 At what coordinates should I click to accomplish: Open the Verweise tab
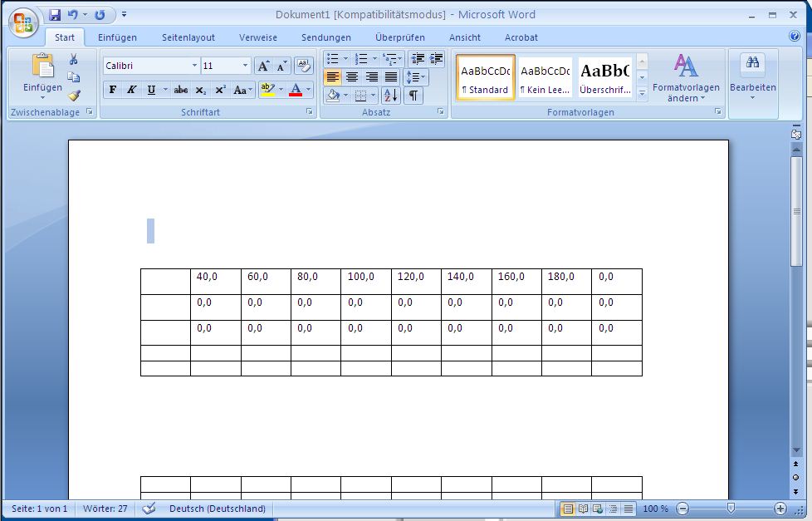[258, 37]
